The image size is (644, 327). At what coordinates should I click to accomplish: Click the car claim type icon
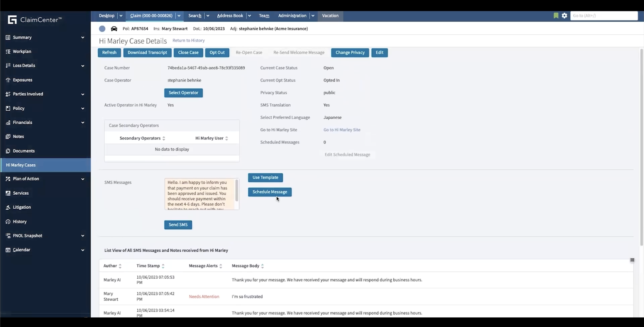tap(114, 29)
